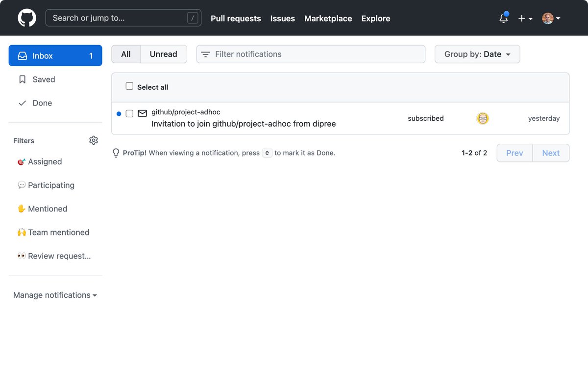Click the github/project-adhoc repository name
This screenshot has height=368, width=588.
tap(186, 112)
